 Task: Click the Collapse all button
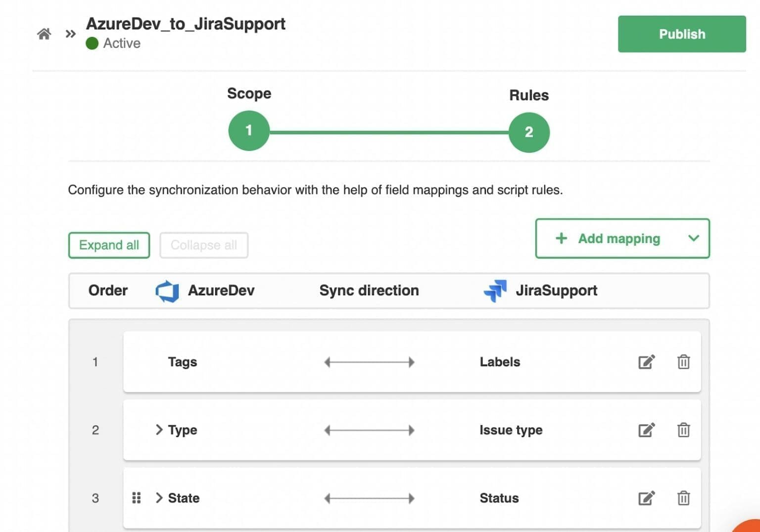point(203,245)
